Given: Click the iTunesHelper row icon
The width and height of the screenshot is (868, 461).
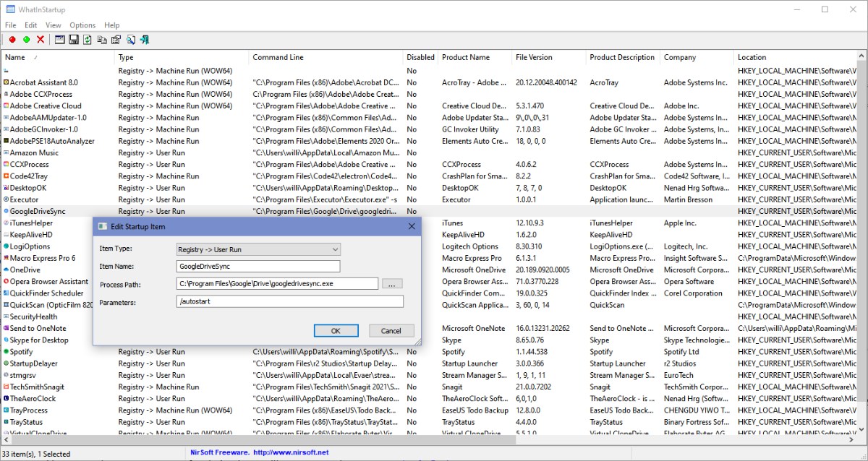Looking at the screenshot, I should (x=6, y=223).
